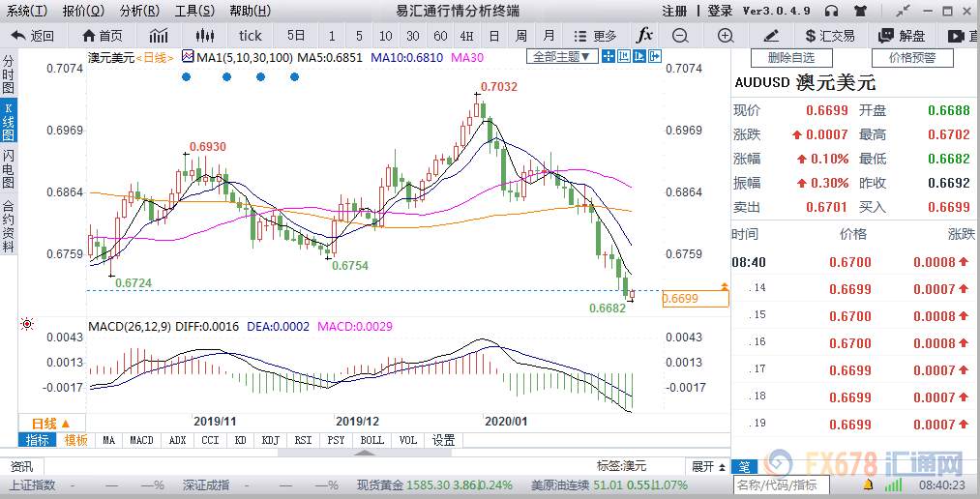Image resolution: width=980 pixels, height=499 pixels.
Task: Click the leftmost blue event dot marker
Action: (x=186, y=76)
